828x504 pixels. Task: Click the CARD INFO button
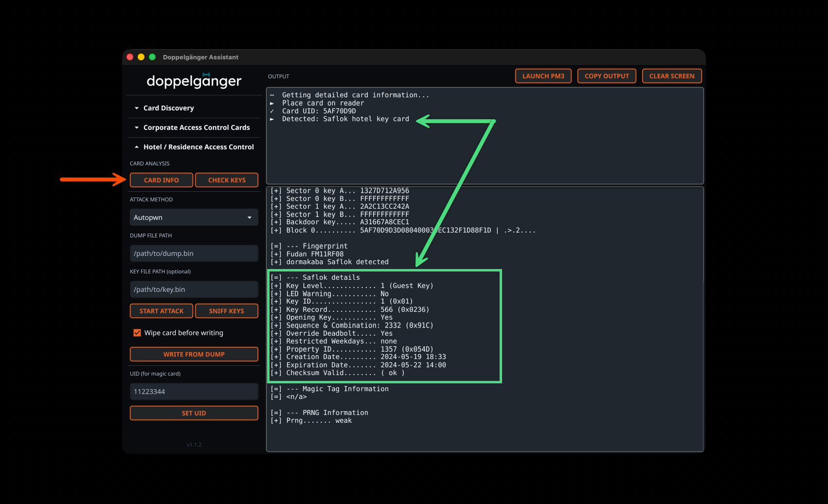[x=162, y=180]
